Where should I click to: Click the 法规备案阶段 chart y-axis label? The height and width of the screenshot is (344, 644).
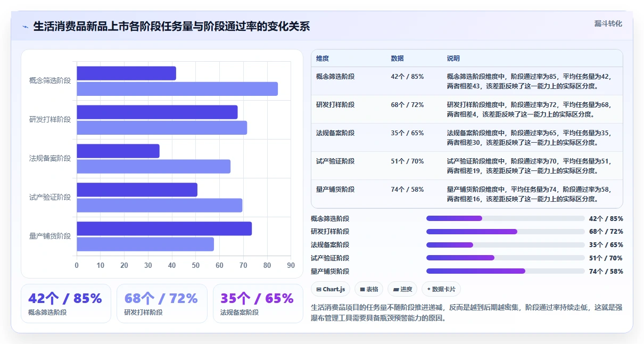50,159
